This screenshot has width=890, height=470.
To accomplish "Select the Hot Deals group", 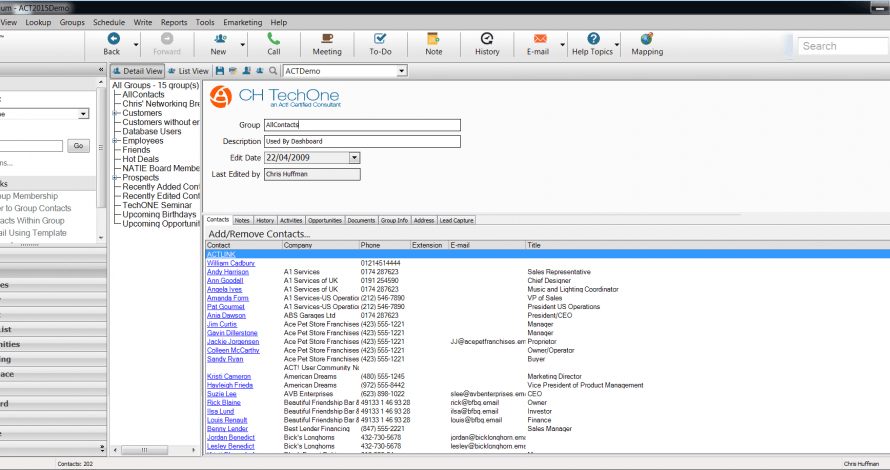I will [140, 159].
